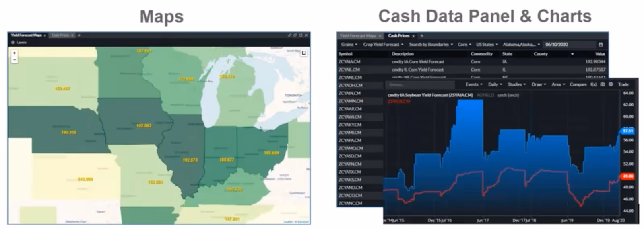The image size is (644, 229).
Task: Select Cash Prices tab in Cash Data window
Action: click(398, 36)
